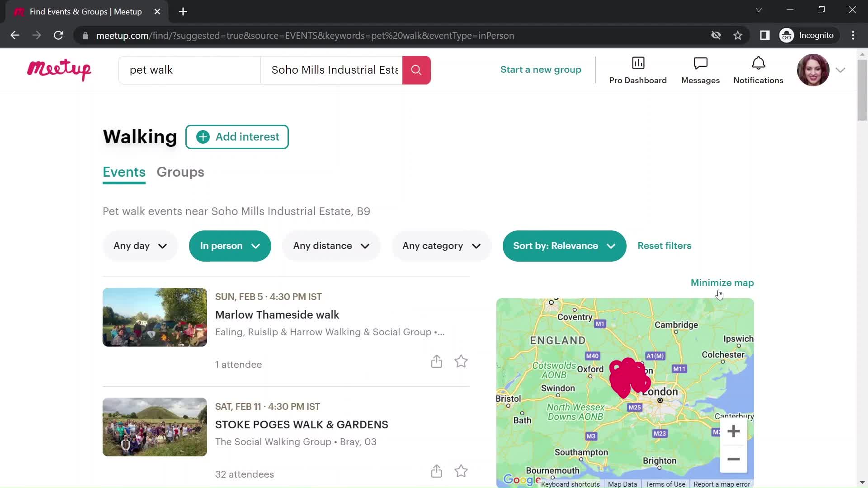868x488 pixels.
Task: Open the Marlow Thameside walk thumbnail
Action: pos(155,317)
